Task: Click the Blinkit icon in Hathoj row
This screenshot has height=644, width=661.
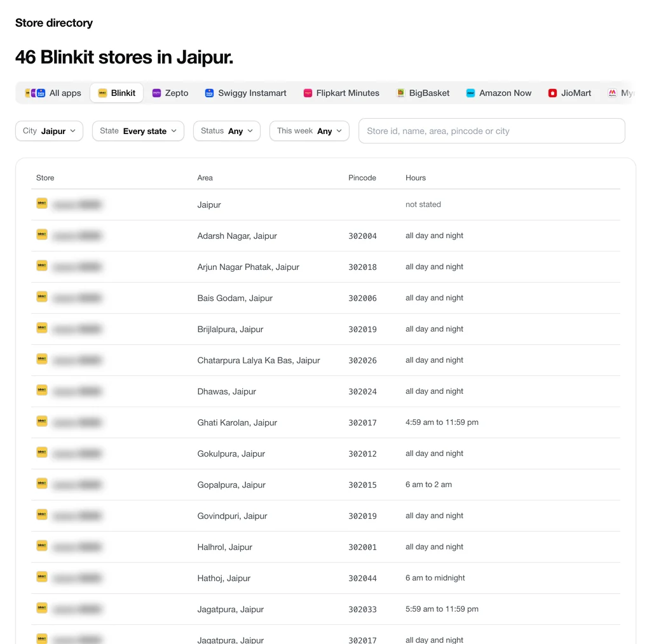Action: [x=42, y=577]
